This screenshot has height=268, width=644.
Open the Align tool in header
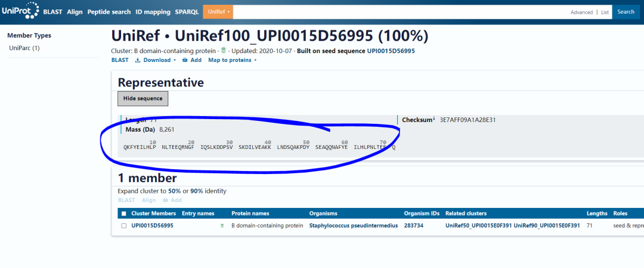click(x=75, y=12)
